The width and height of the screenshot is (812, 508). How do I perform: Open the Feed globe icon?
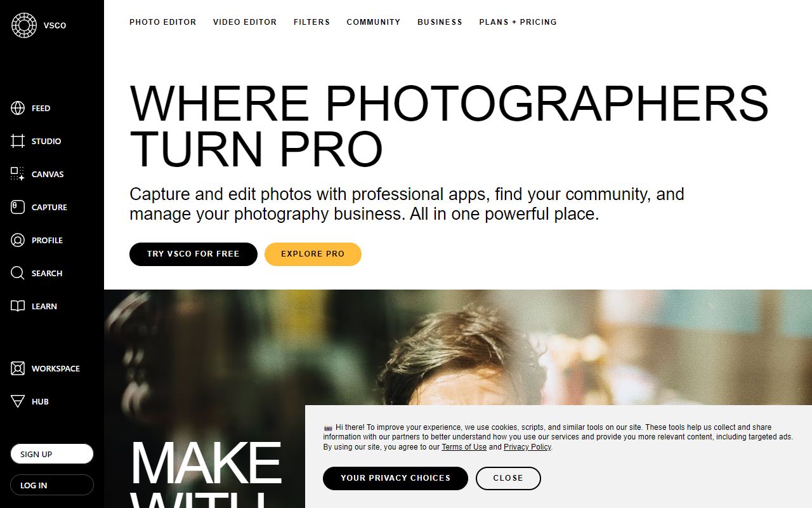[18, 108]
